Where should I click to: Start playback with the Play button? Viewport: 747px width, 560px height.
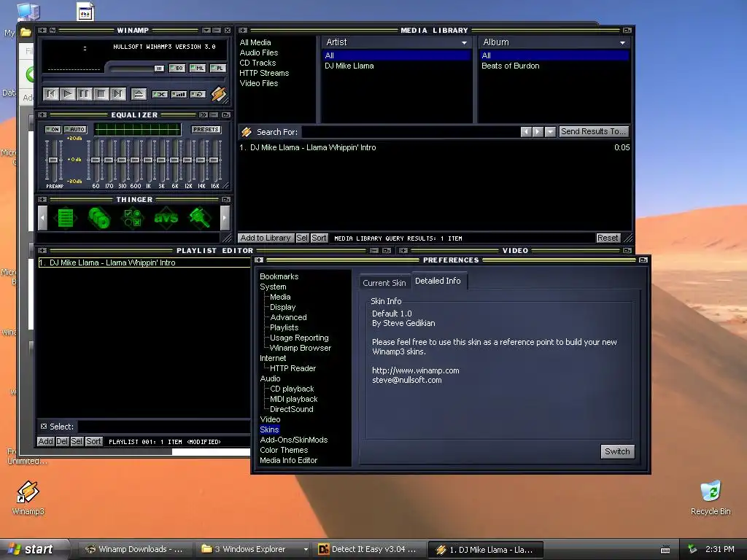point(68,94)
